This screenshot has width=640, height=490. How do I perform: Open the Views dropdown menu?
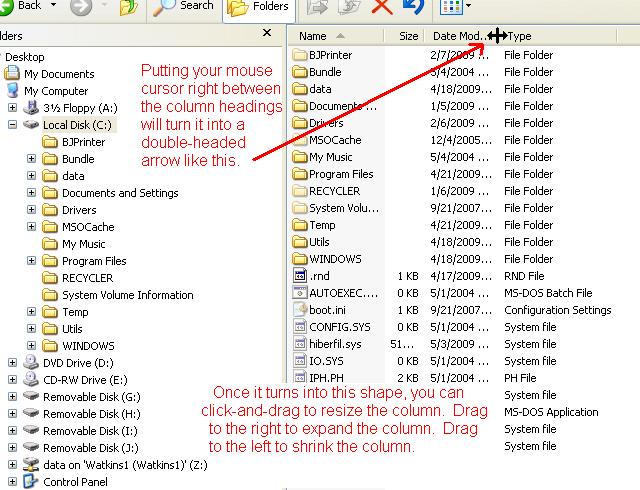[x=455, y=7]
